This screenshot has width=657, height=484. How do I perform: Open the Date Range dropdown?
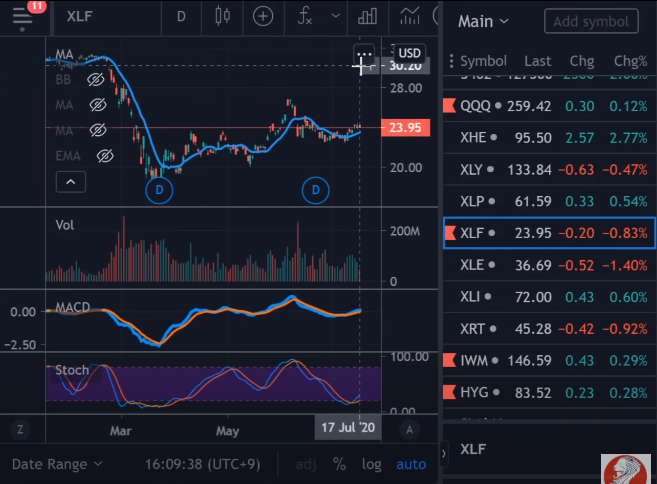57,464
